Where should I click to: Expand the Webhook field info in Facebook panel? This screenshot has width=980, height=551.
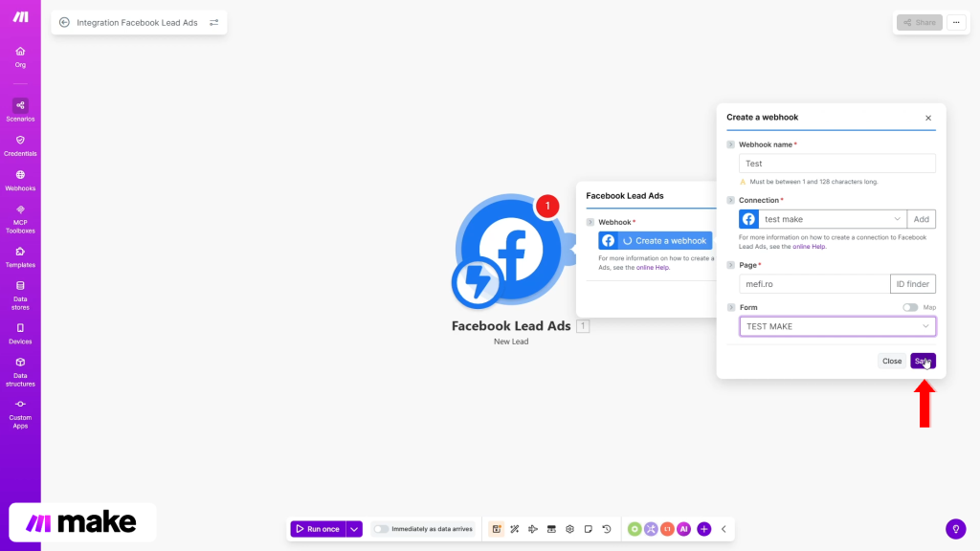click(590, 222)
